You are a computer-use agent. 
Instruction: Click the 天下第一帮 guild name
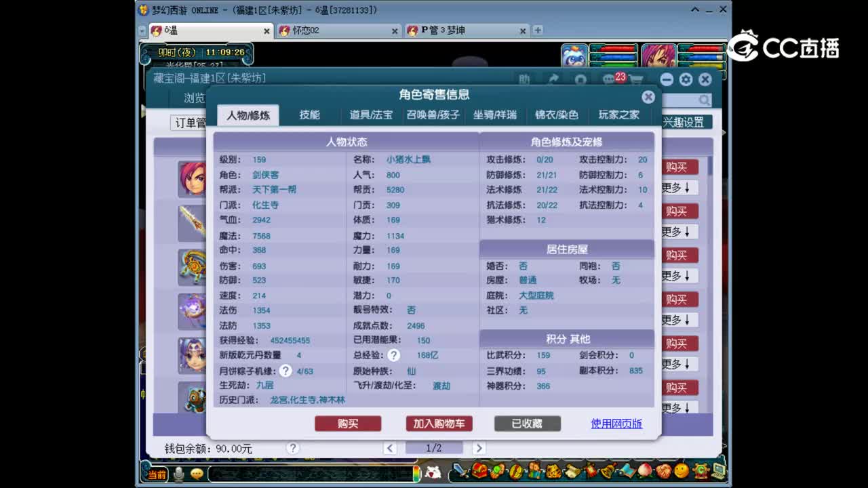274,189
